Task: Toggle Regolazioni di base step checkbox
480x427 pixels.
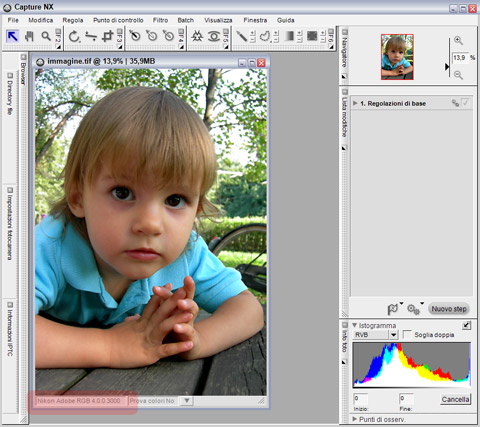Action: click(x=466, y=103)
